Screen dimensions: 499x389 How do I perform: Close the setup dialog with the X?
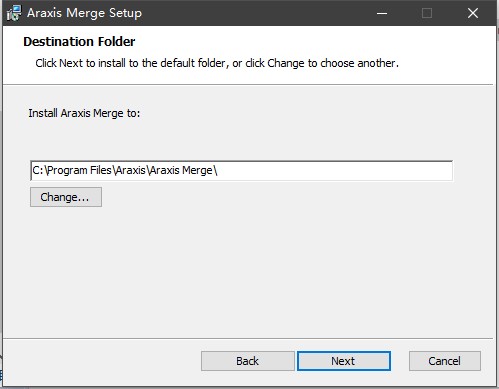click(x=473, y=13)
